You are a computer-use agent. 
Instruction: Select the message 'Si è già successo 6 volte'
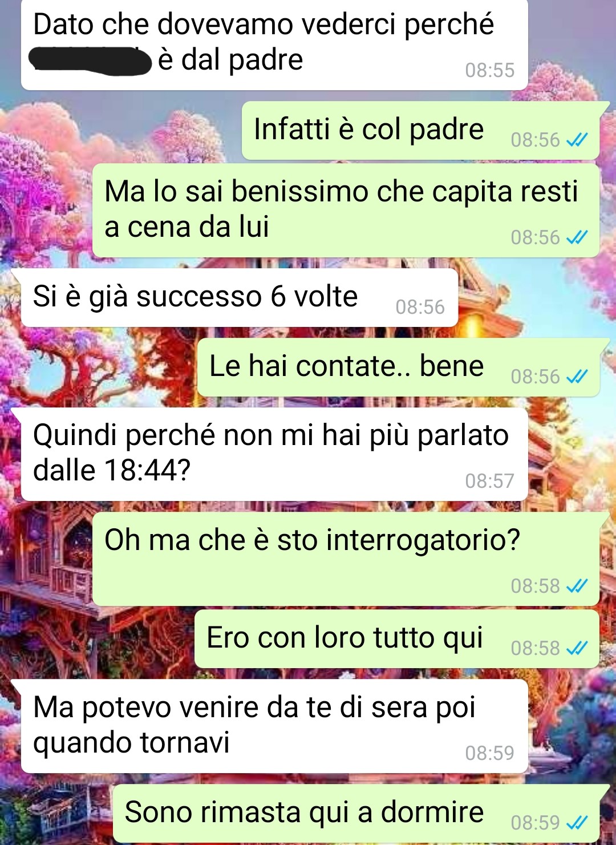coord(240,297)
